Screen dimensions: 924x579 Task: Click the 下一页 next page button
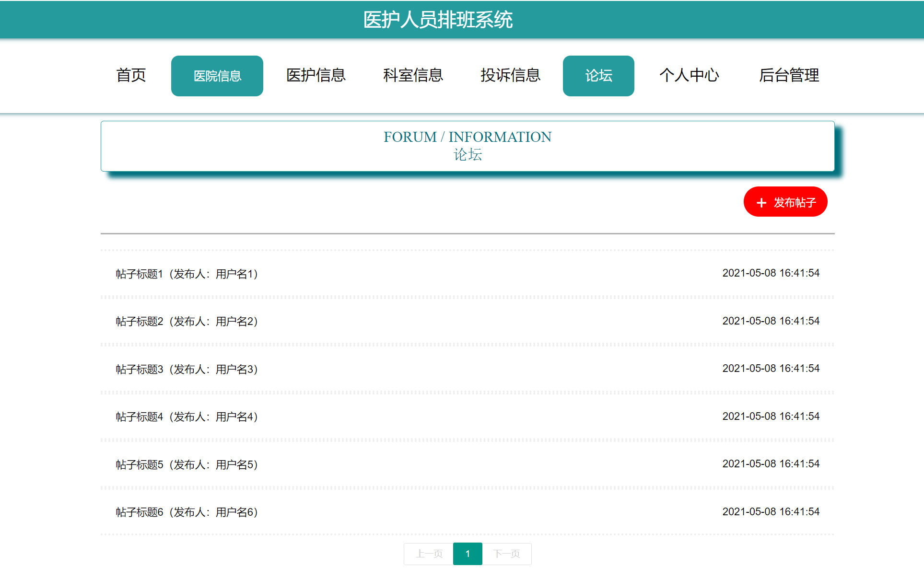point(506,554)
